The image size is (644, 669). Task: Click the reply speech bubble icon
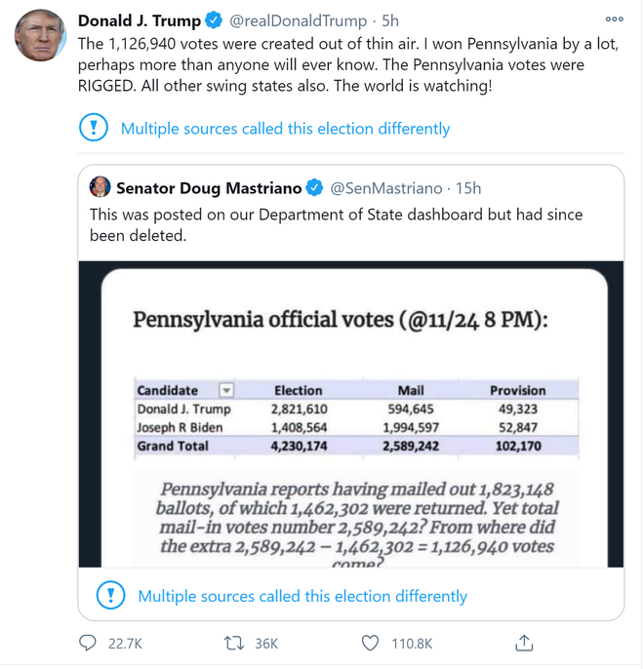88,643
